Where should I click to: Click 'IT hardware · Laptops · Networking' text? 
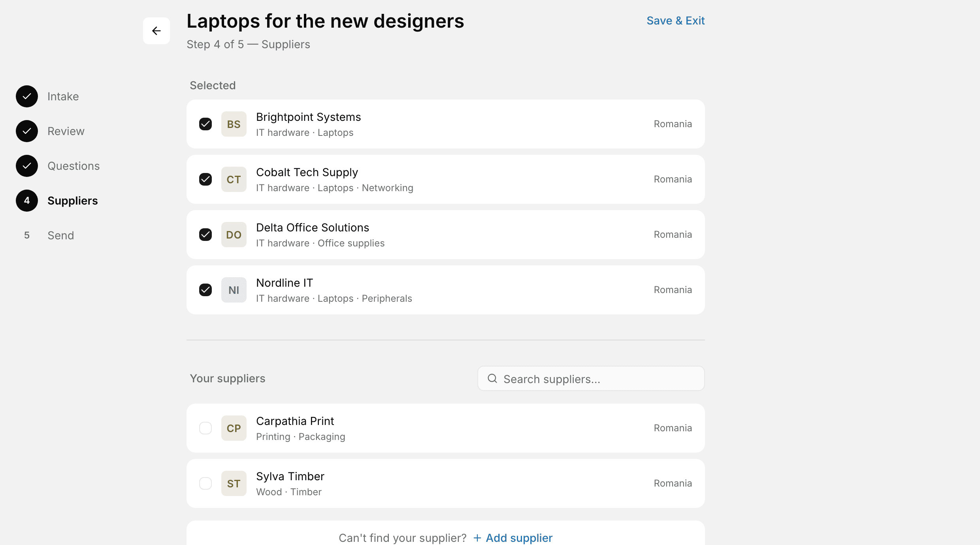point(335,188)
